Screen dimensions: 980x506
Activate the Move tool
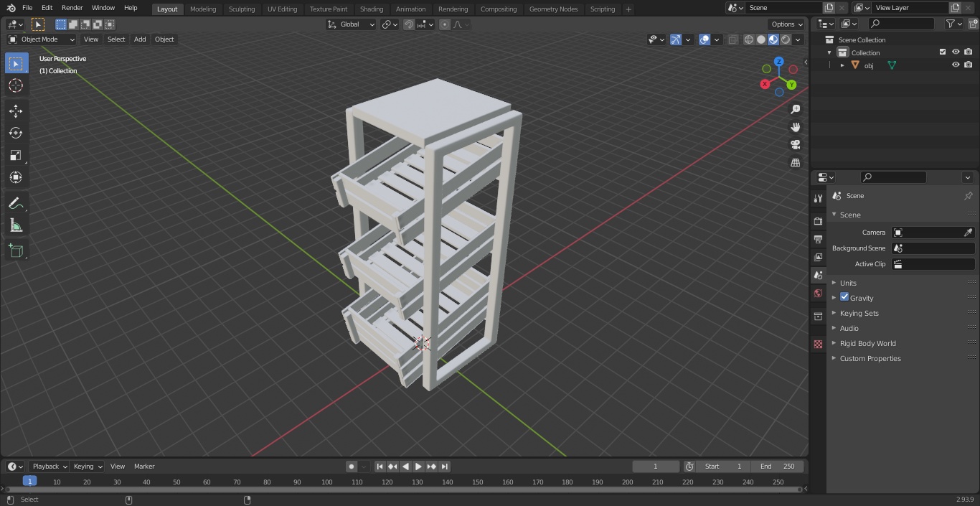(x=16, y=111)
